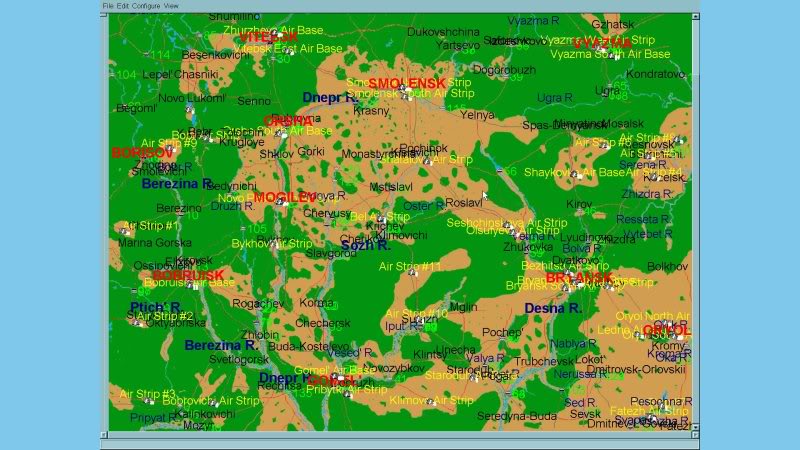This screenshot has height=450, width=800.
Task: Click the red SMOLENSK city label
Action: click(x=407, y=83)
